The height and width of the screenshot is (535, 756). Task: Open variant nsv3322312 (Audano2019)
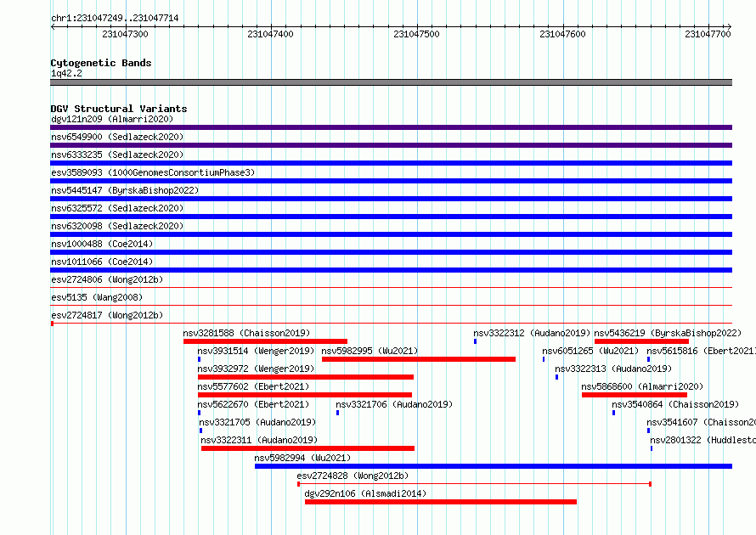[532, 333]
